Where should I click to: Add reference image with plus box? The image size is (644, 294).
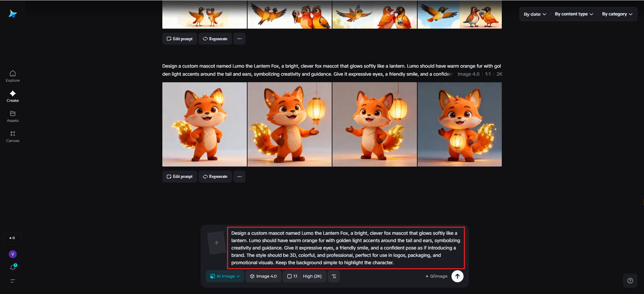click(216, 243)
